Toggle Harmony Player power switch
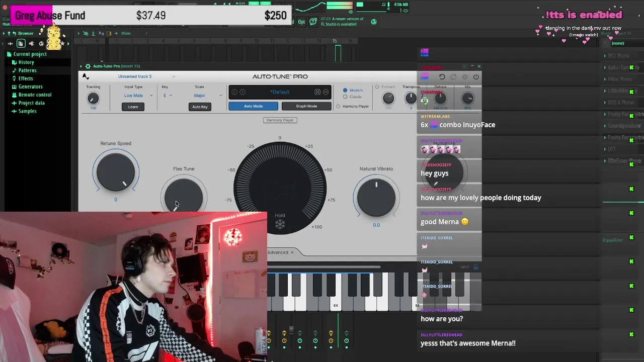The image size is (644, 362). point(338,107)
